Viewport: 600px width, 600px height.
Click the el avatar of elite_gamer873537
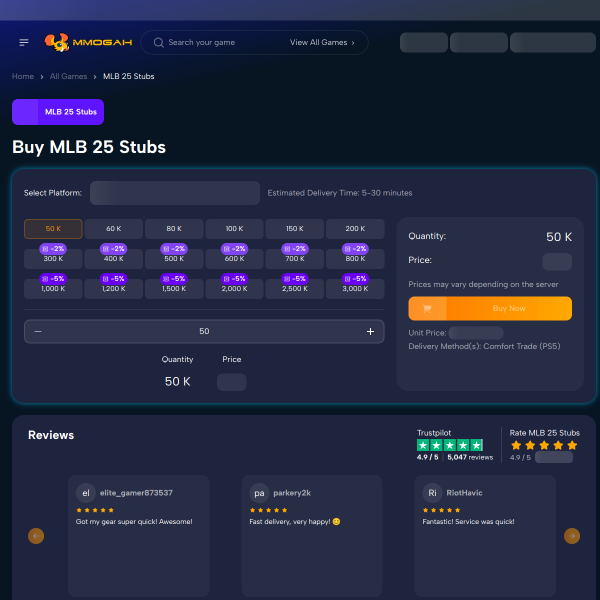tap(86, 493)
